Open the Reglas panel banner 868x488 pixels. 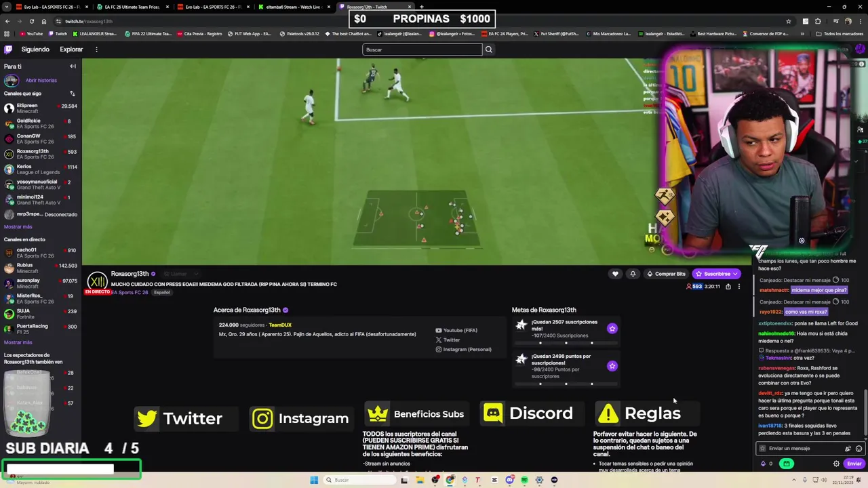648,413
